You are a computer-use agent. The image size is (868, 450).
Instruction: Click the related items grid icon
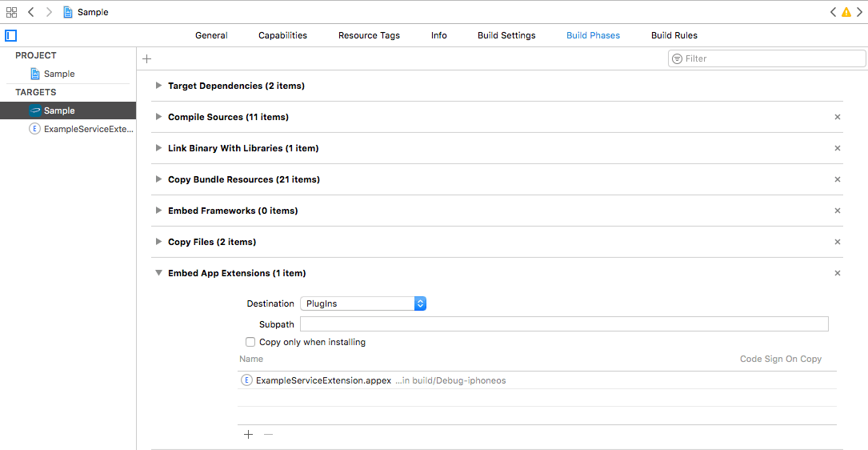tap(11, 12)
